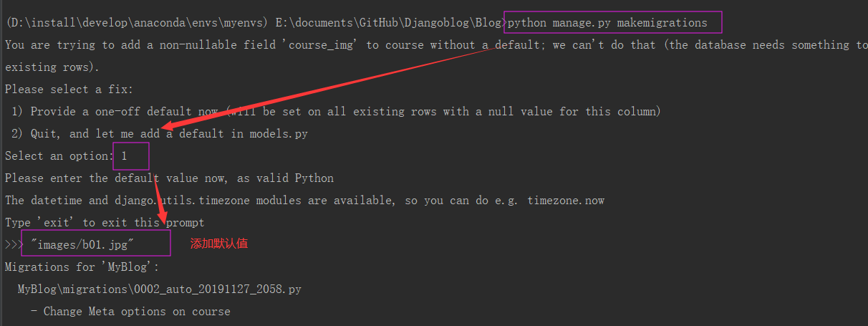Click the 'Type 'exit' to exit this prompt' line
The image size is (868, 326).
pos(104,223)
